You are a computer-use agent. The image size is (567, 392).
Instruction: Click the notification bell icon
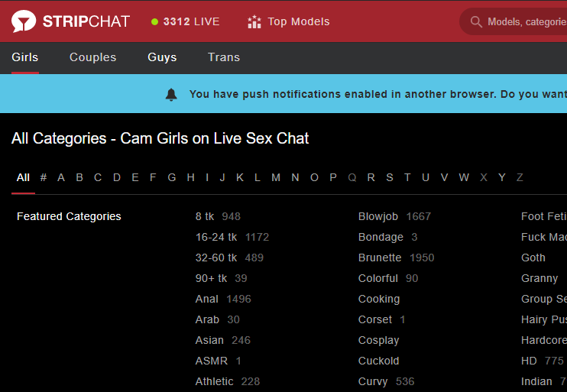[171, 95]
